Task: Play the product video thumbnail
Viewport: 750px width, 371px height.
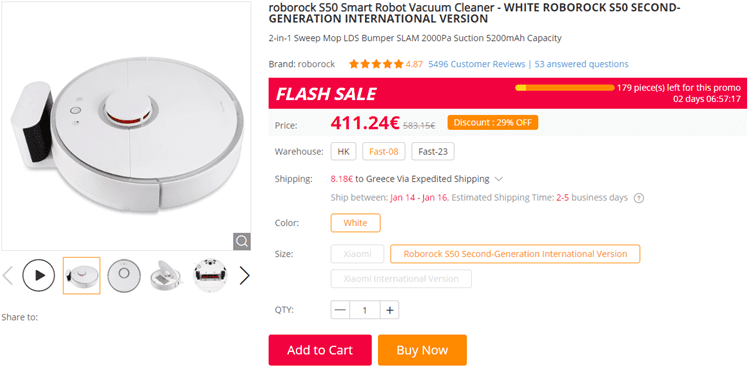Action: click(39, 275)
